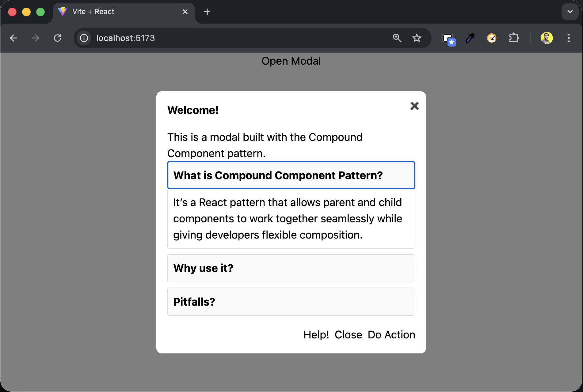The width and height of the screenshot is (583, 392).
Task: Open the Chrome three-dot menu
Action: click(569, 38)
